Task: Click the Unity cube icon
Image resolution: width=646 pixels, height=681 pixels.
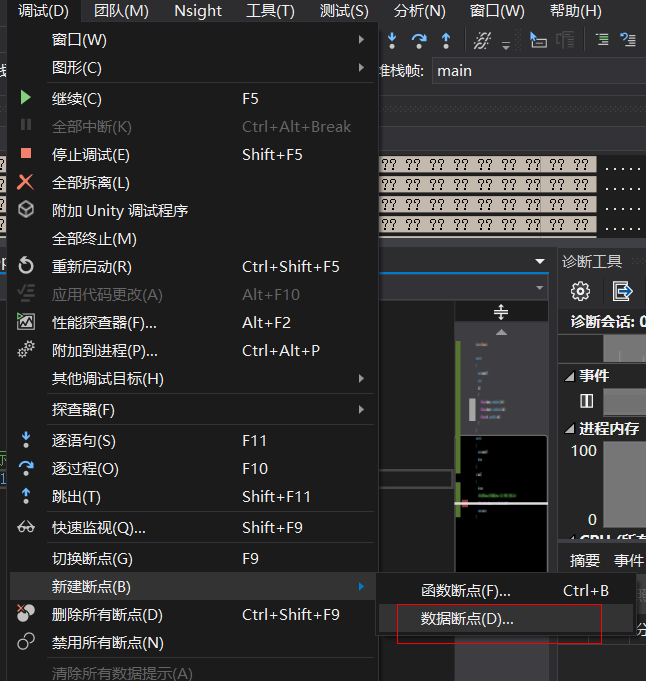Action: click(26, 209)
